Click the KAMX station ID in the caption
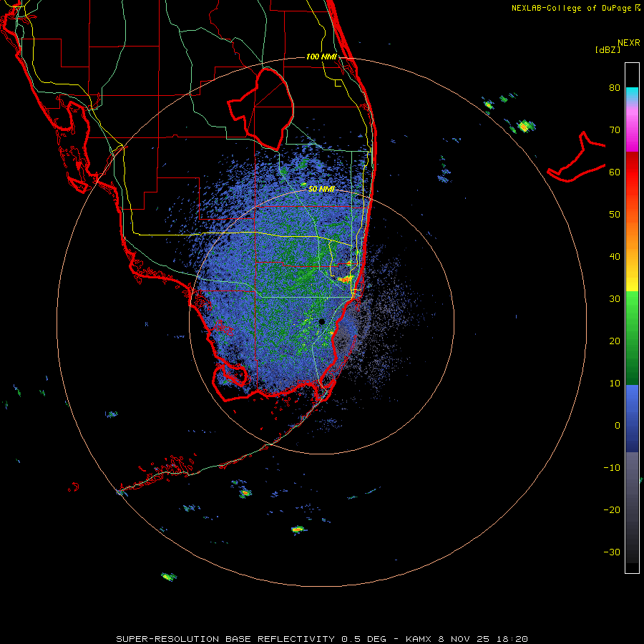 click(x=419, y=639)
